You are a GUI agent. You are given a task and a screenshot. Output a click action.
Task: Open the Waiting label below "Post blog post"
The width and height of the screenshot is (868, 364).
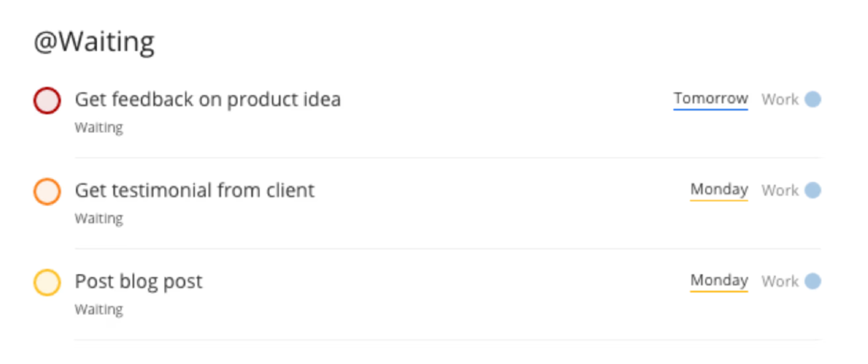coord(98,310)
